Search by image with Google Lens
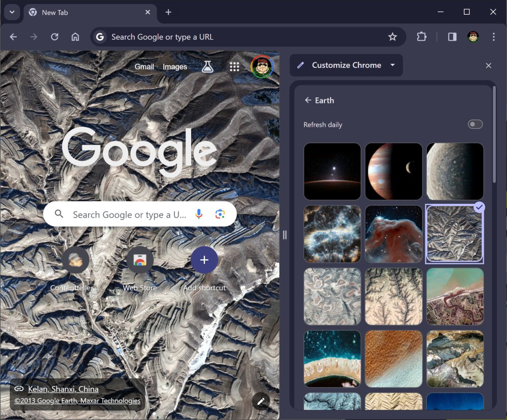 [220, 214]
